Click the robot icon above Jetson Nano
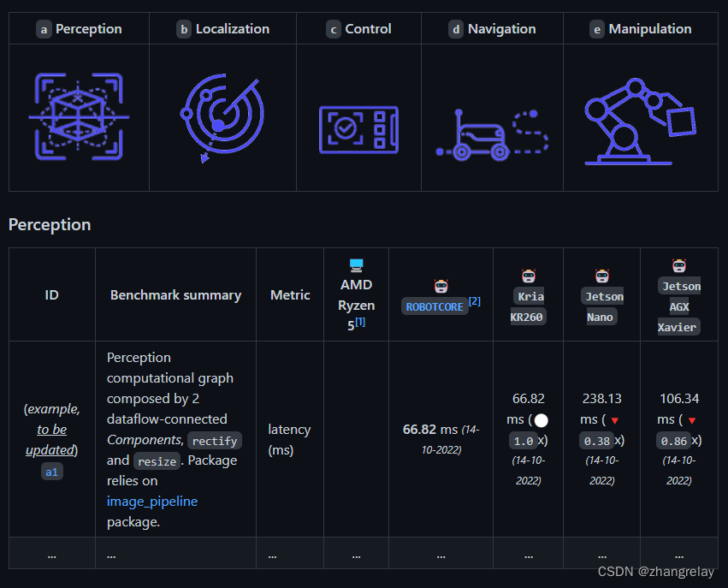 click(602, 276)
